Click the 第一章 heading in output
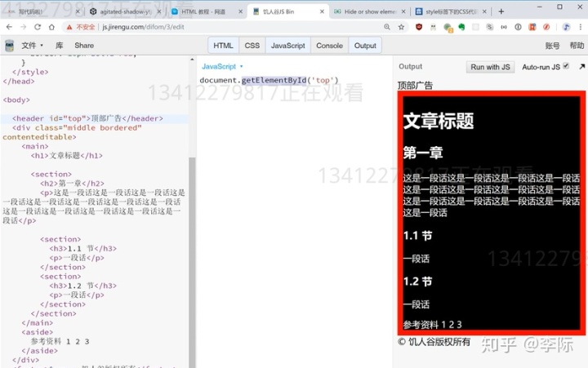588x368 pixels. pos(423,153)
